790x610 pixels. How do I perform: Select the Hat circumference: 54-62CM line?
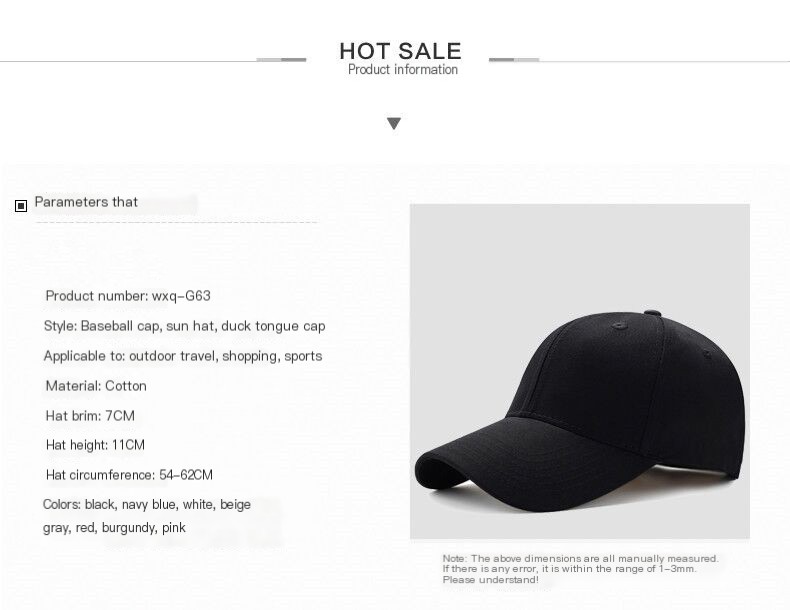coord(129,475)
